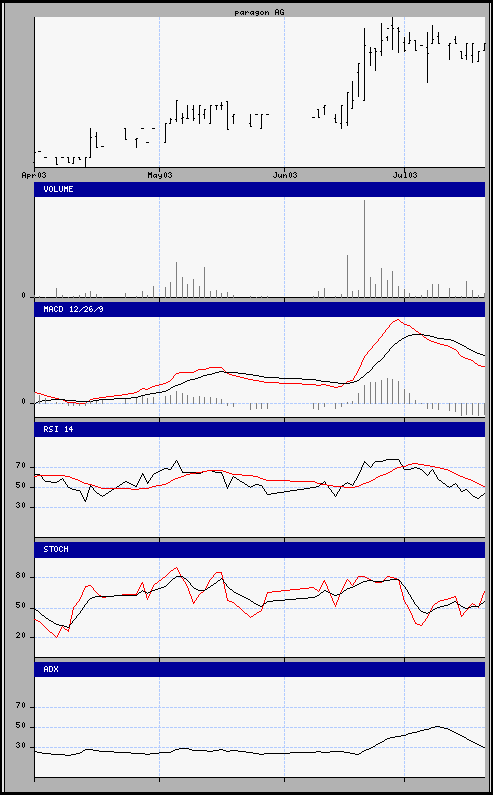Click the Jul03 date axis label
The height and width of the screenshot is (795, 493).
coord(405,175)
